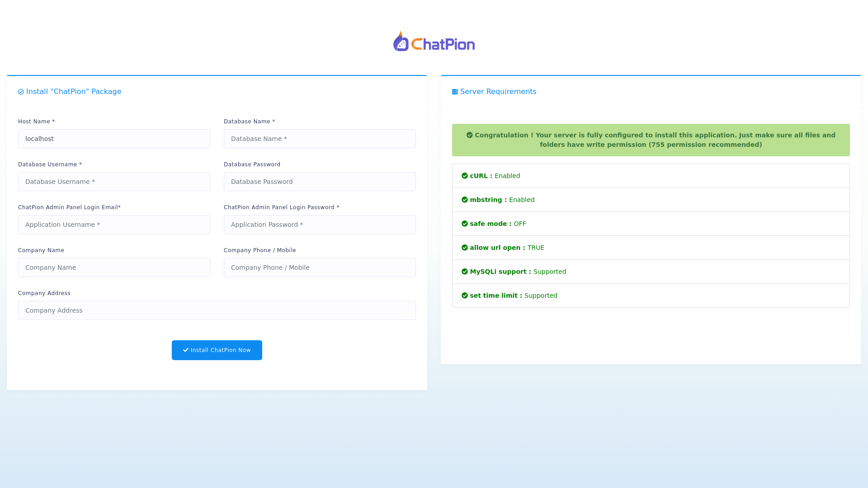Screen dimensions: 868x488
Task: Click the "Company Address" label
Action: point(44,293)
